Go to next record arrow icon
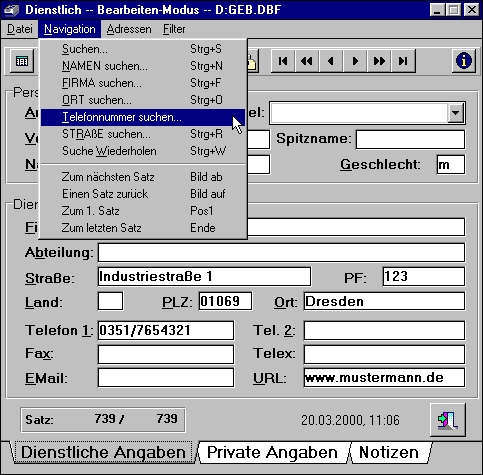 pos(355,61)
